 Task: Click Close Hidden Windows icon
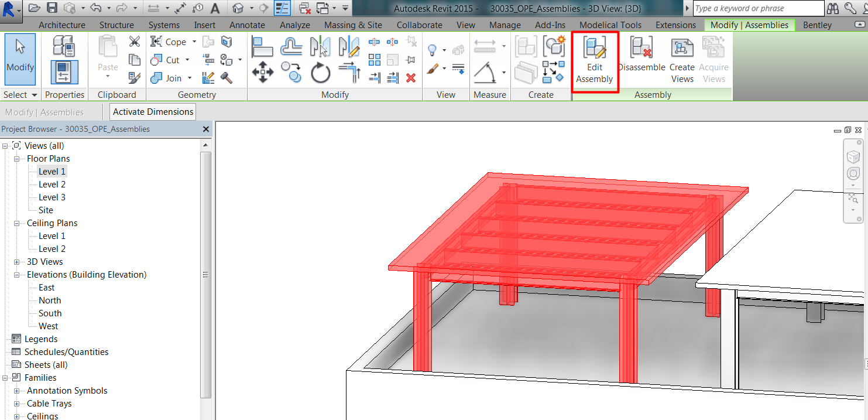(305, 8)
